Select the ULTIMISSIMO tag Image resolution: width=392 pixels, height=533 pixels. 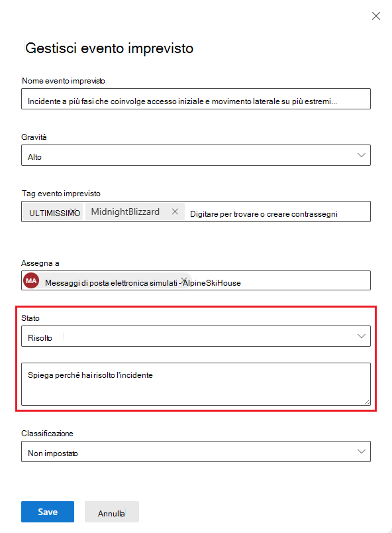[52, 211]
